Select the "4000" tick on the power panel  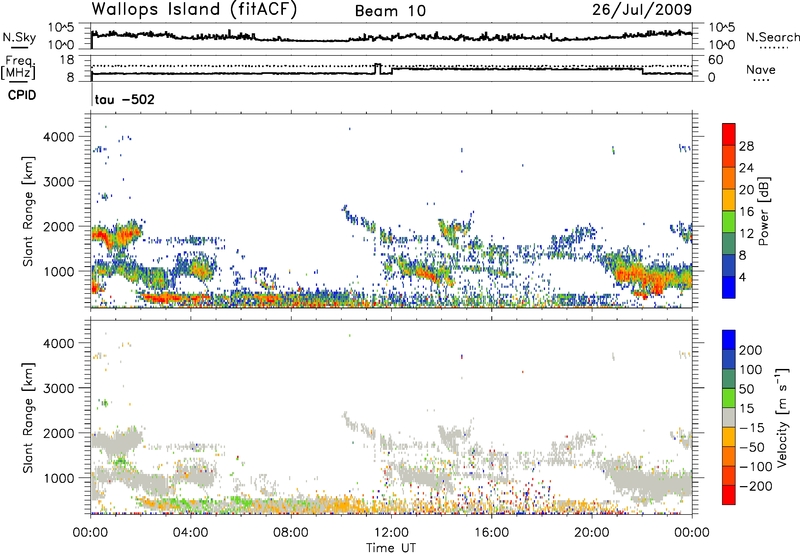coord(59,137)
